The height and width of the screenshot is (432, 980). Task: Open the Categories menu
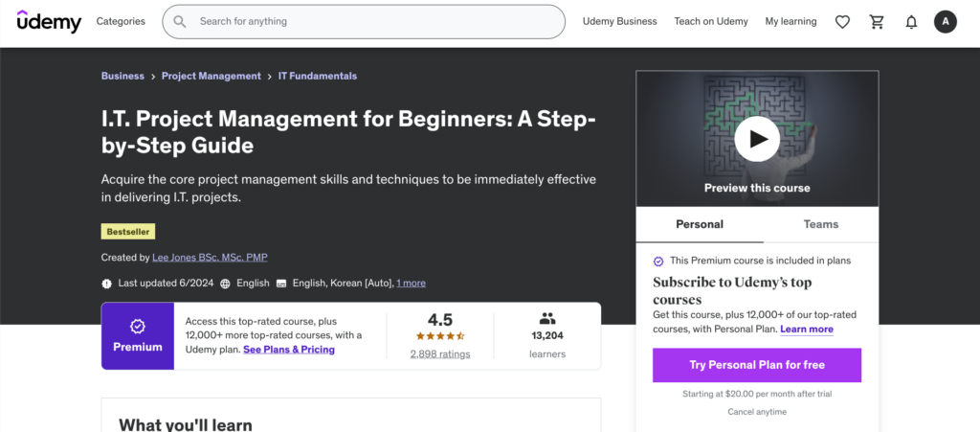pos(121,21)
